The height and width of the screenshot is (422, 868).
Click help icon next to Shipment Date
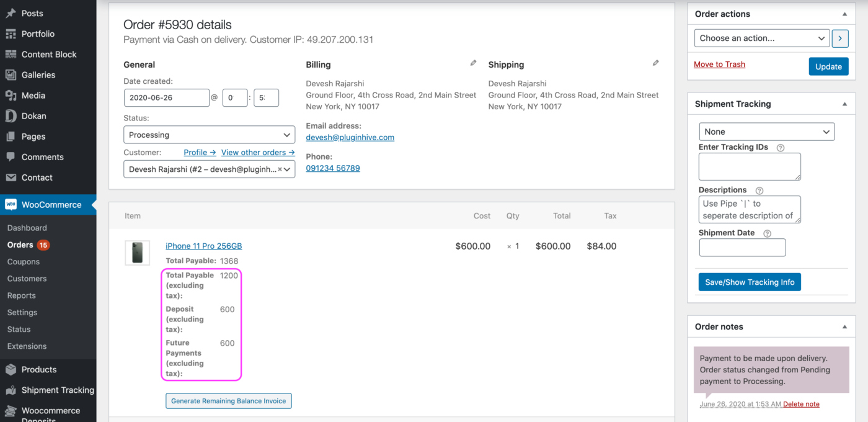pos(768,233)
